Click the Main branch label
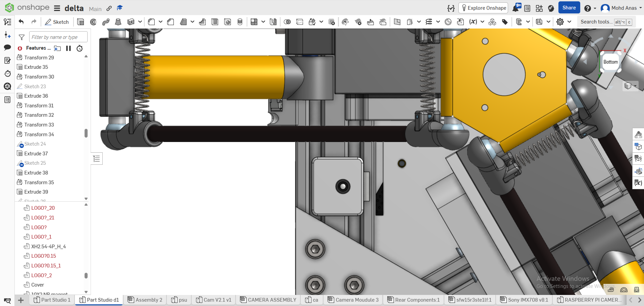 tap(95, 9)
